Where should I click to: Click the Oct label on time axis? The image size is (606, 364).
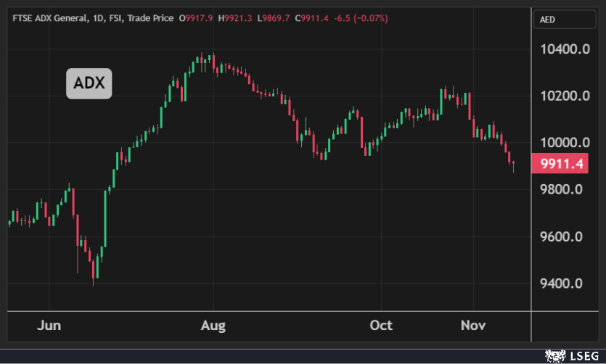pos(381,326)
